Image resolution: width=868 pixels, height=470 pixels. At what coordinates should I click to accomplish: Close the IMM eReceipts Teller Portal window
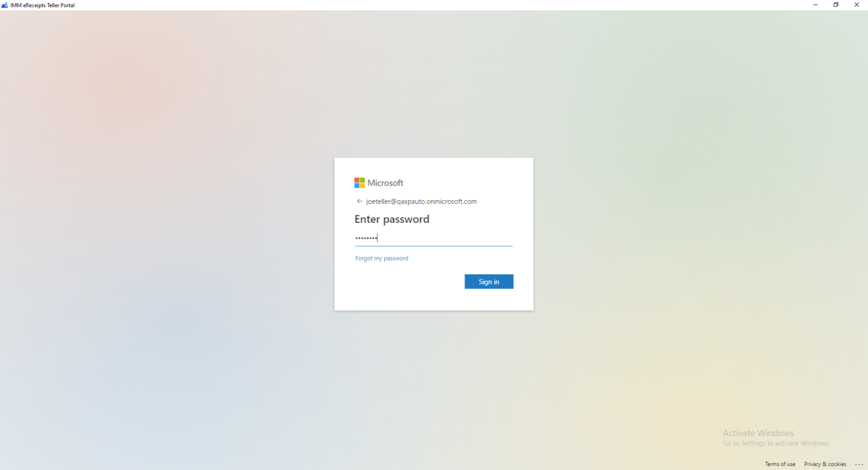click(856, 5)
